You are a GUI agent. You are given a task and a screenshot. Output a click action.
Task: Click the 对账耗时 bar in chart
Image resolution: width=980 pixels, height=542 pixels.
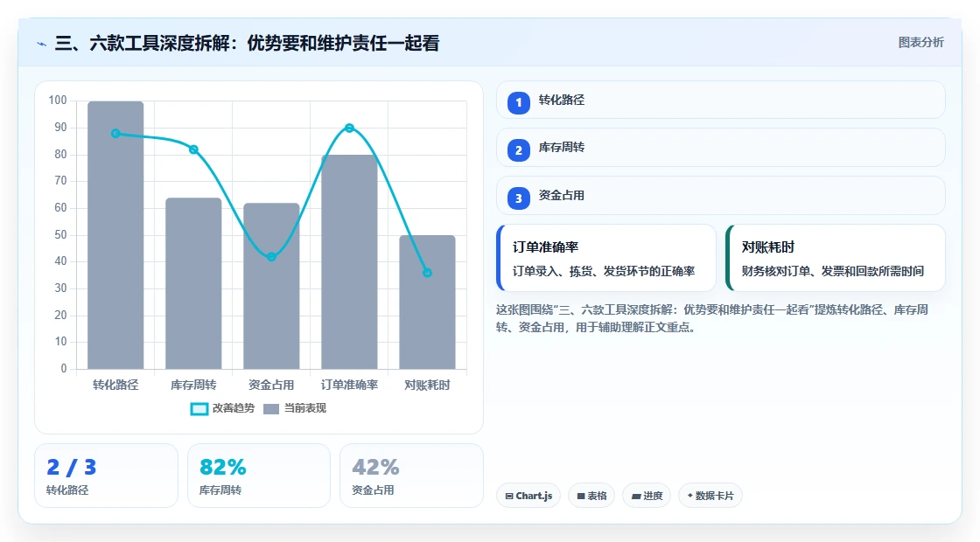pyautogui.click(x=428, y=302)
